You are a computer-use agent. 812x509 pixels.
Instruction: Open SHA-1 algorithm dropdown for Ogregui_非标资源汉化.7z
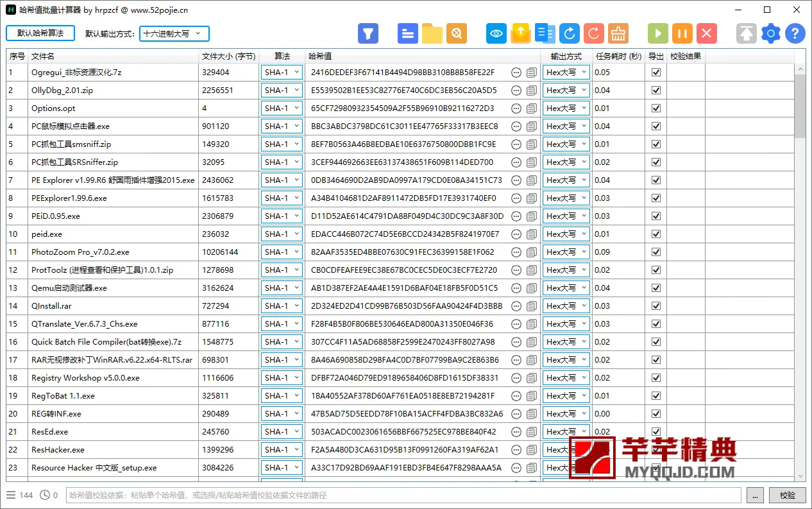(282, 73)
